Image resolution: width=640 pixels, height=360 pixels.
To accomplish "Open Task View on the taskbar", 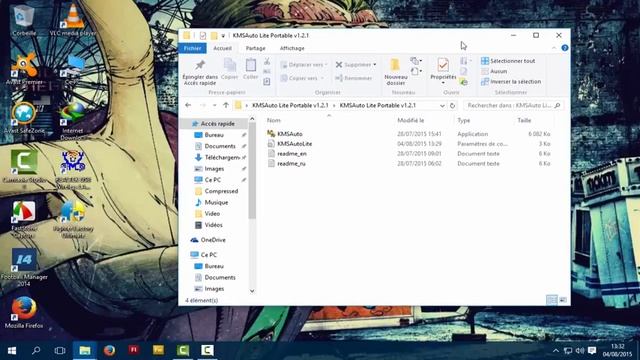I will coord(60,350).
